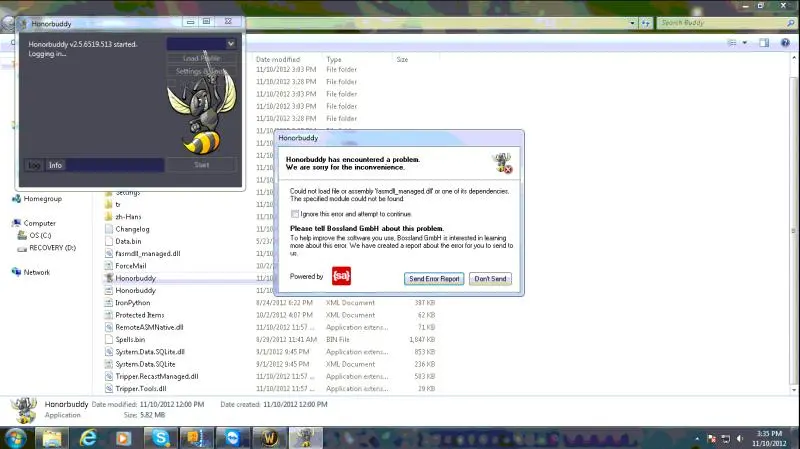Launch Internet Explorer from the taskbar
Image resolution: width=800 pixels, height=449 pixels.
(x=88, y=438)
